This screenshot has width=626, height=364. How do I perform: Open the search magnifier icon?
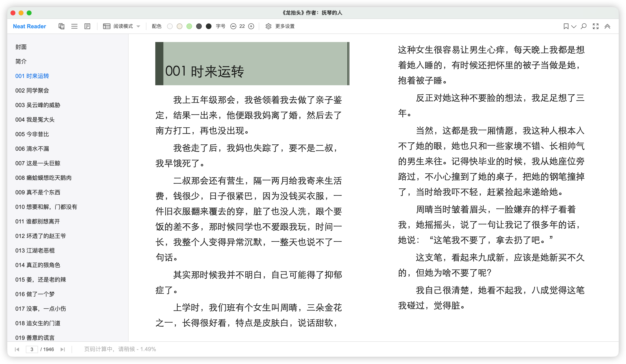(584, 26)
